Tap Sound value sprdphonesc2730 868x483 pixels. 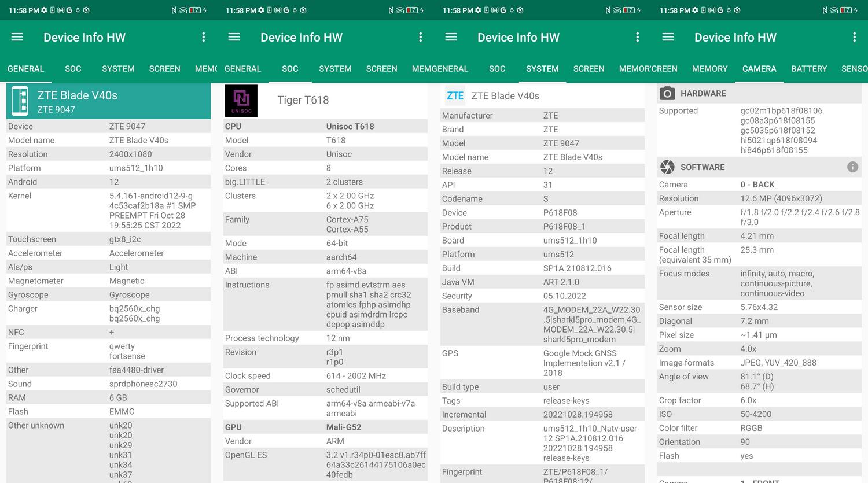[x=144, y=384]
